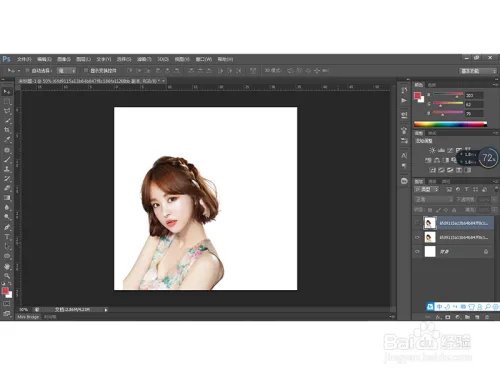The height and width of the screenshot is (375, 500).
Task: Add an Invert adjustment
Action: tap(432, 170)
